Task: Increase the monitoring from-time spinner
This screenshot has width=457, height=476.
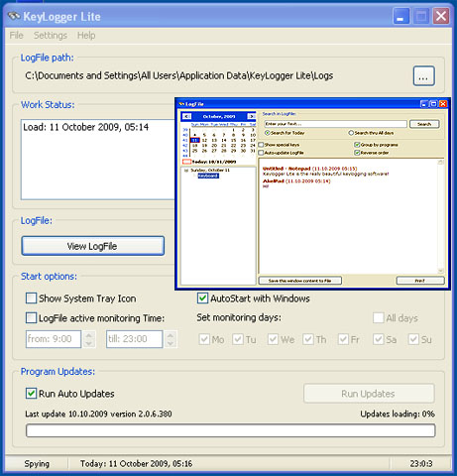Action: point(88,335)
